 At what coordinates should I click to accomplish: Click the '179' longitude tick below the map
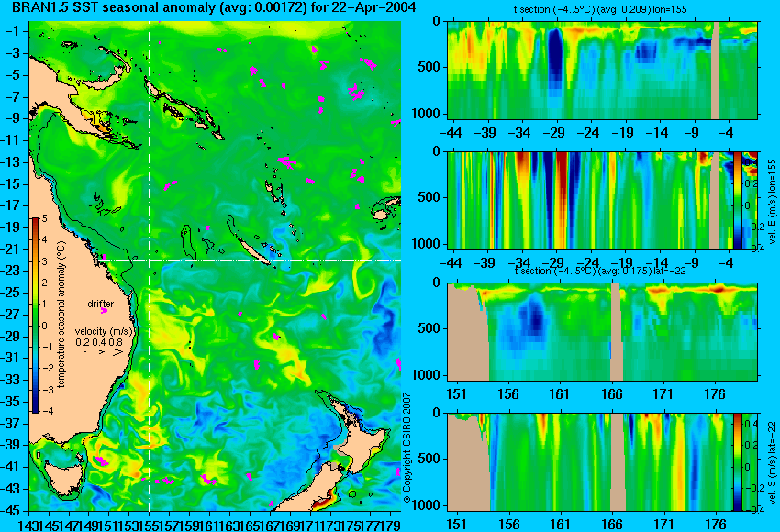pos(392,525)
